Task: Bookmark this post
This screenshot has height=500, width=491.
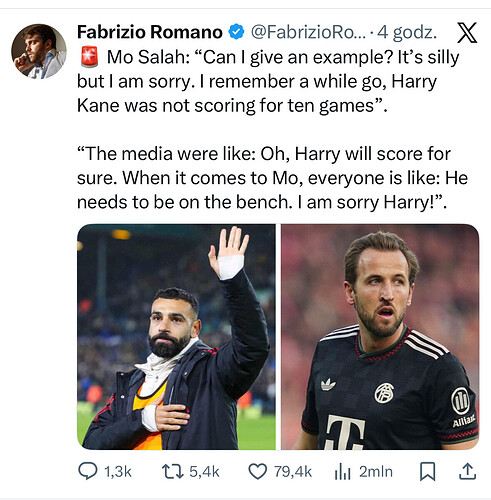Action: click(427, 472)
